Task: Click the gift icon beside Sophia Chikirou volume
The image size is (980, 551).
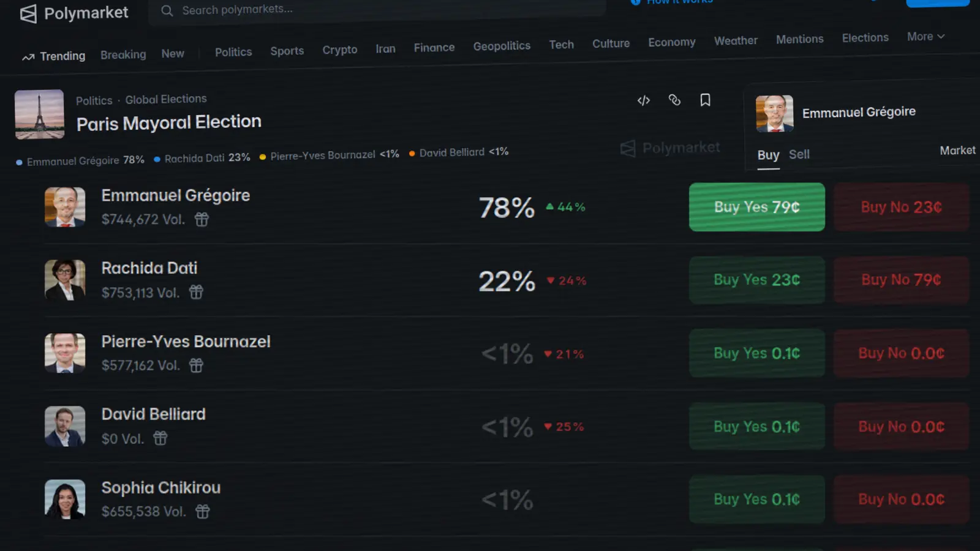Action: tap(203, 511)
